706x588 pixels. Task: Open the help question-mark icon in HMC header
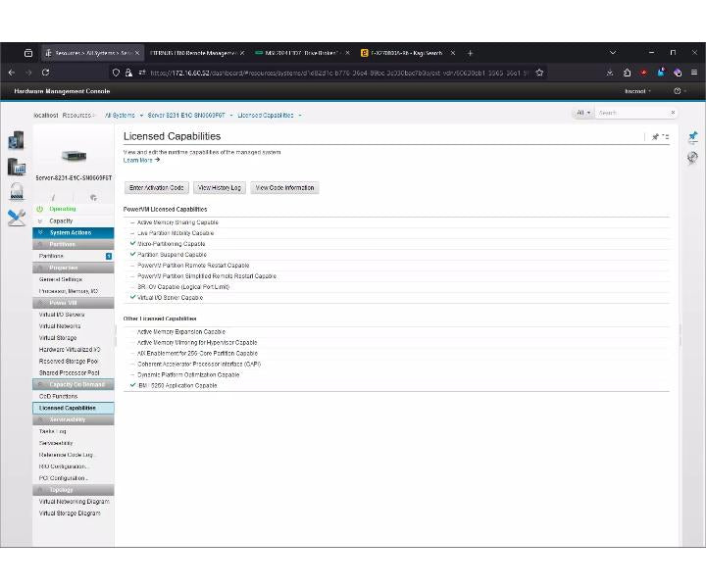point(678,91)
